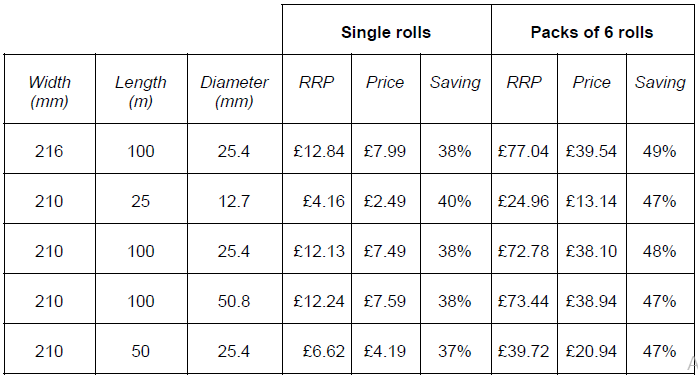Image resolution: width=698 pixels, height=379 pixels.
Task: Click the Single rolls header cell
Action: point(386,30)
